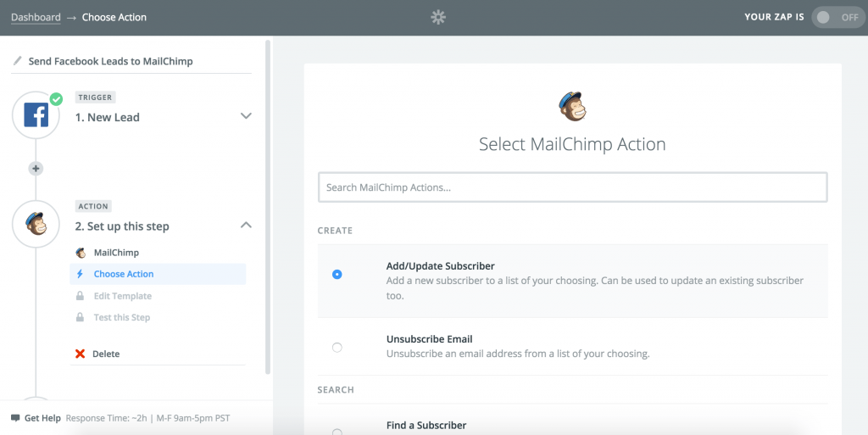Screen dimensions: 868x435
Task: Click the left sidebar vertical scrollbar
Action: tap(268, 207)
